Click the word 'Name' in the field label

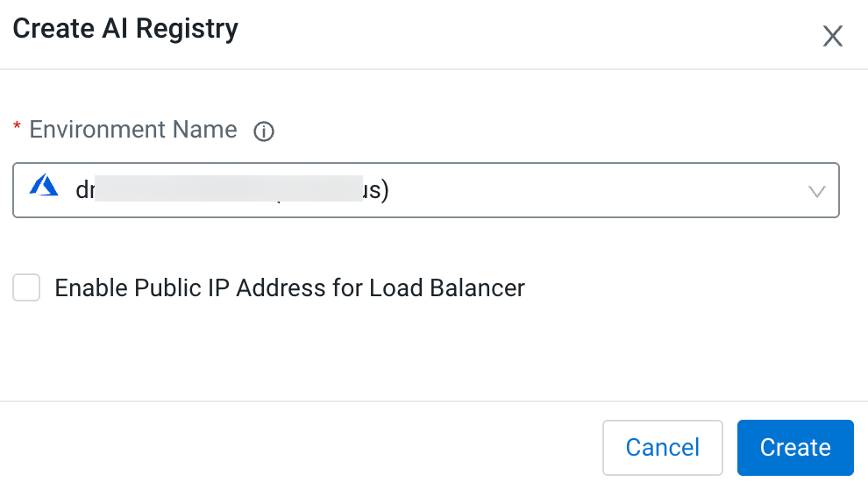(207, 130)
